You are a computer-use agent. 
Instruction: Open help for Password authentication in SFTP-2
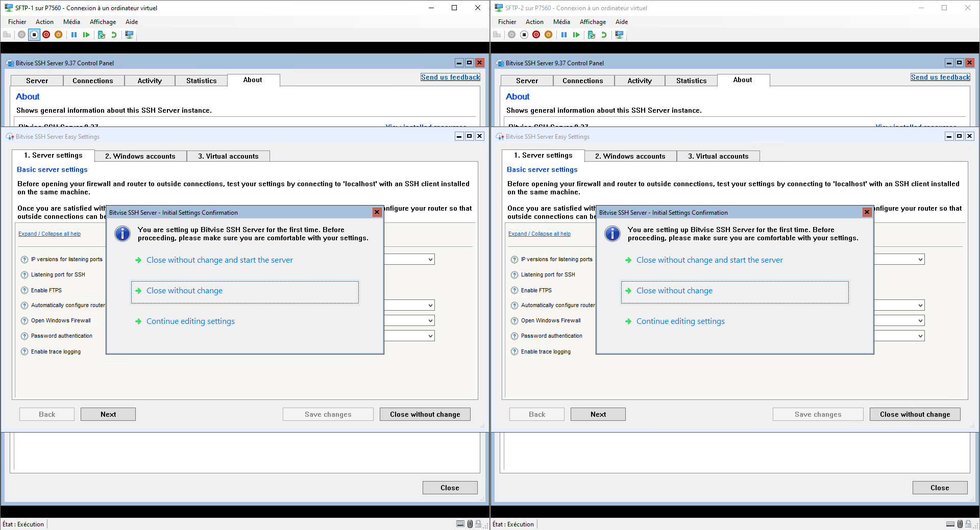(x=514, y=336)
